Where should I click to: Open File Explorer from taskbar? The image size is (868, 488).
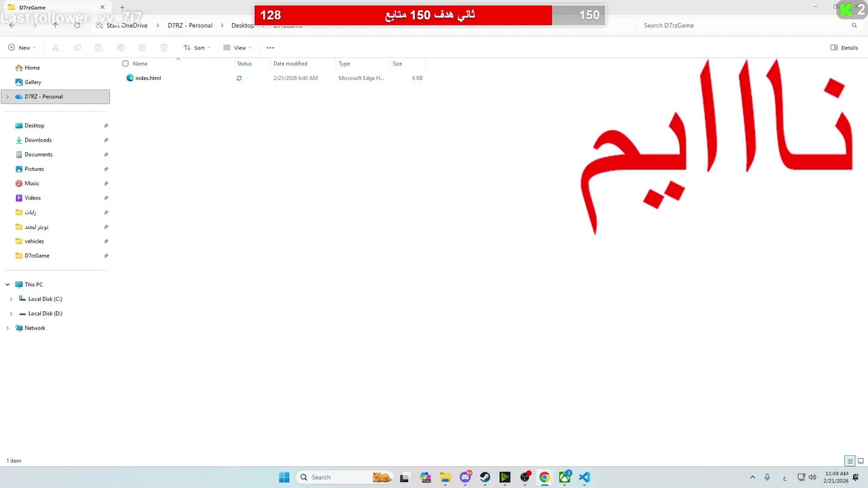click(445, 477)
